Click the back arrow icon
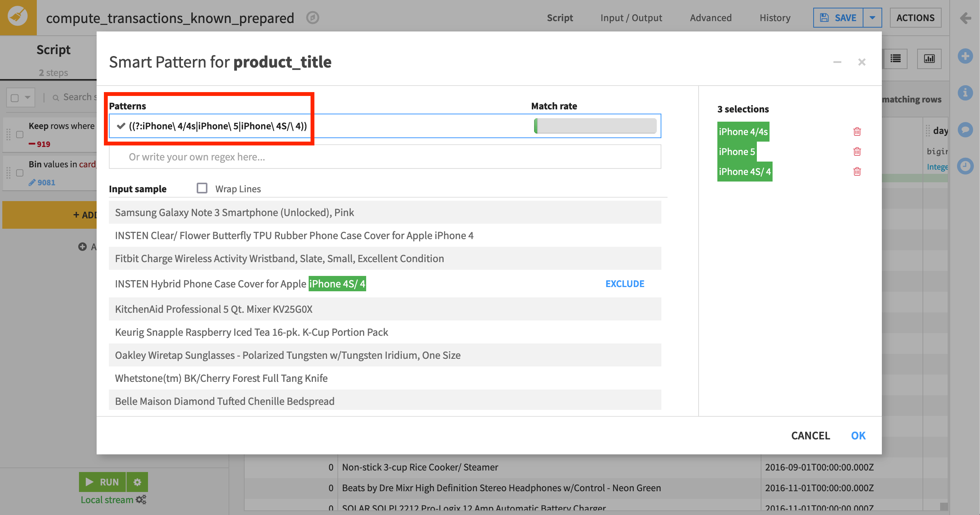Image resolution: width=980 pixels, height=515 pixels. click(x=965, y=18)
